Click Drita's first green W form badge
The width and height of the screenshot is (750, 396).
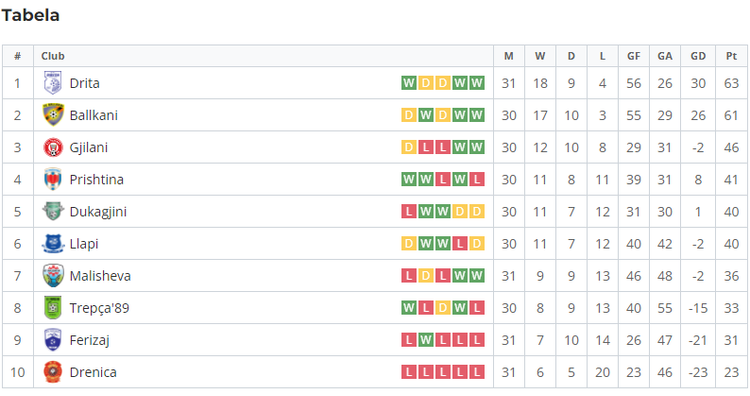408,83
